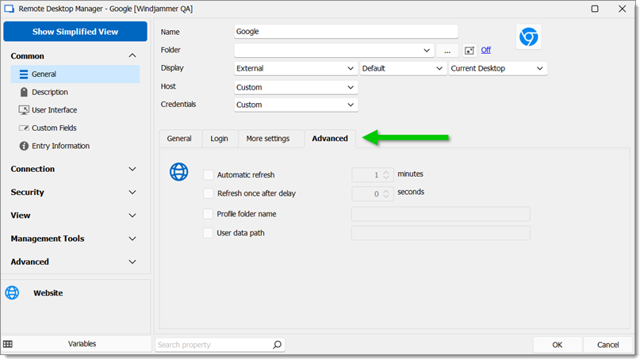Open the Host Custom dropdown

pyautogui.click(x=296, y=87)
